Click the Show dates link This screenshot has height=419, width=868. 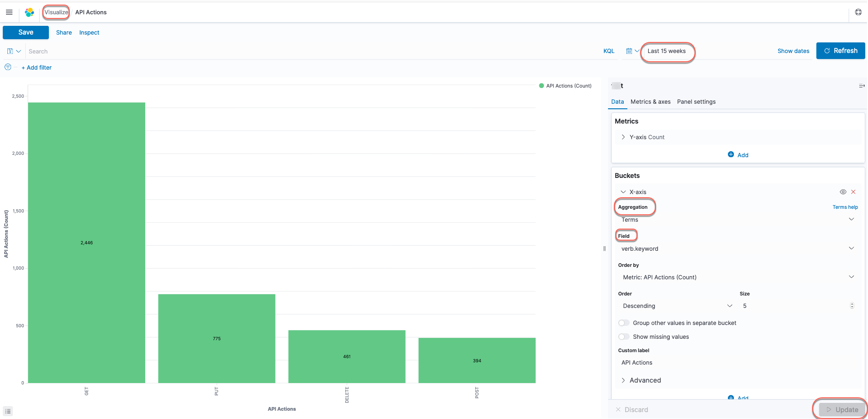(x=793, y=51)
